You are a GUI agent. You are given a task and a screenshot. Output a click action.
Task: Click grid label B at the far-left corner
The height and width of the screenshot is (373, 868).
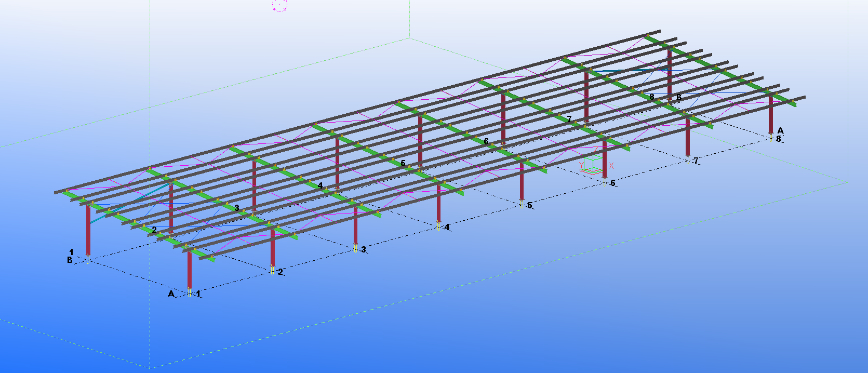70,260
